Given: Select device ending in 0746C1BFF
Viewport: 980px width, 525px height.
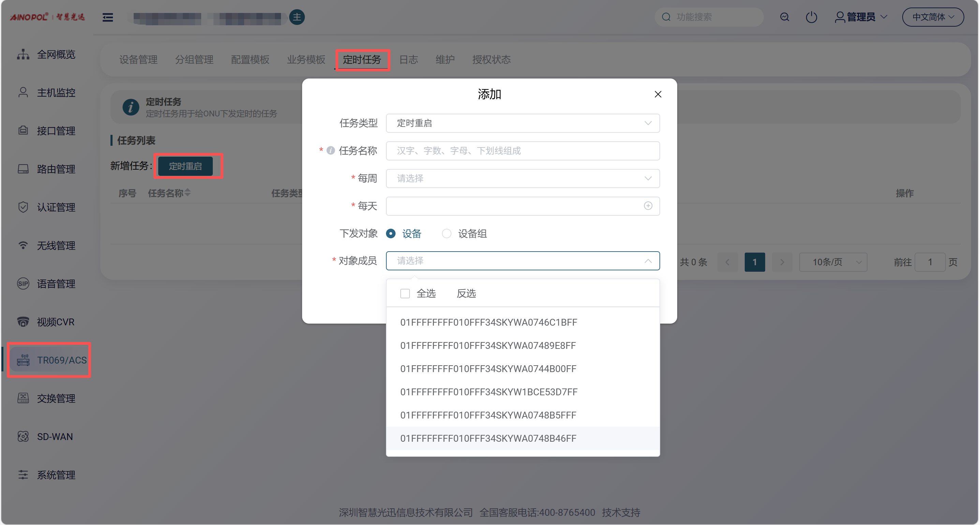Looking at the screenshot, I should coord(489,323).
